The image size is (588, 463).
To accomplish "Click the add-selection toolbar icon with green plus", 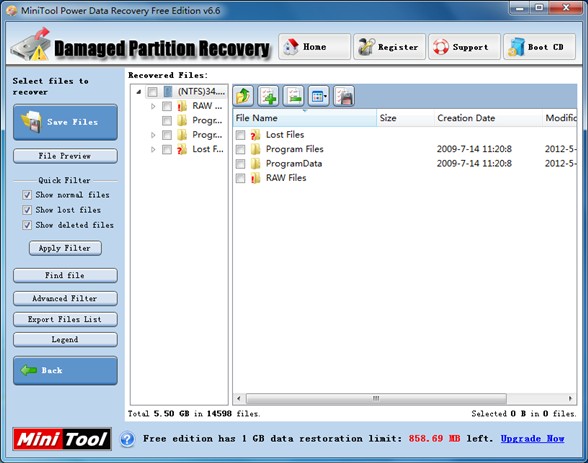I will 268,96.
